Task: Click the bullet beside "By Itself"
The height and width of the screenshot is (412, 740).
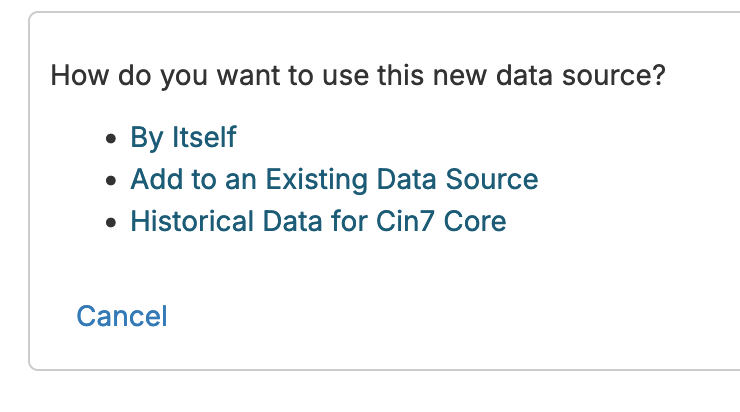Action: coord(112,139)
